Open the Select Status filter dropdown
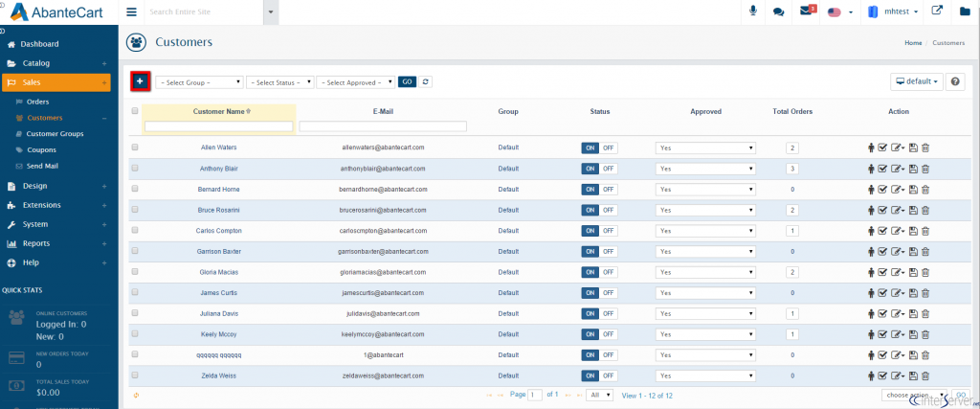The image size is (980, 409). pyautogui.click(x=280, y=82)
